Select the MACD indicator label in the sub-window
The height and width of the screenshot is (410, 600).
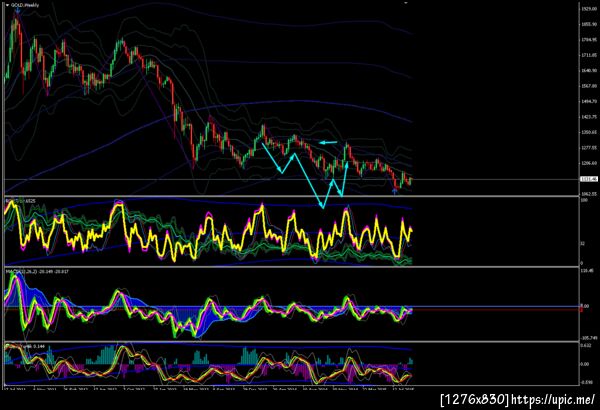37,271
